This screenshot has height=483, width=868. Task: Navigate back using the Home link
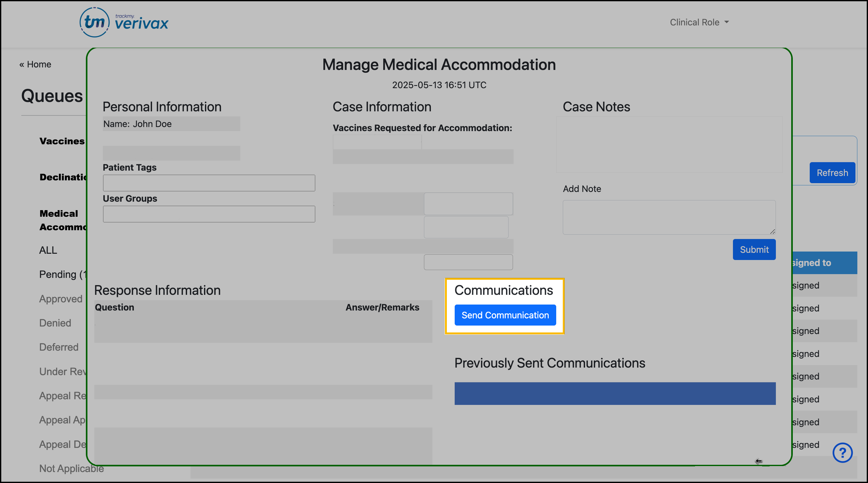[35, 64]
